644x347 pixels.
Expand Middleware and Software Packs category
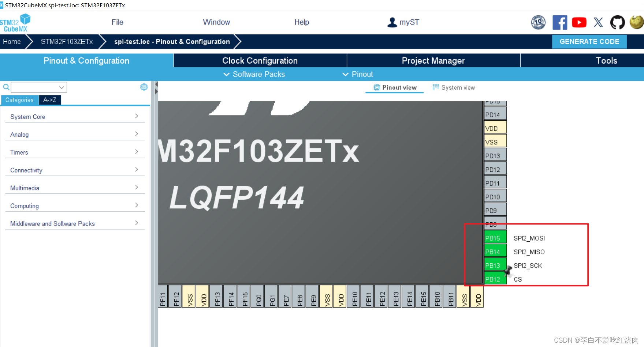75,223
